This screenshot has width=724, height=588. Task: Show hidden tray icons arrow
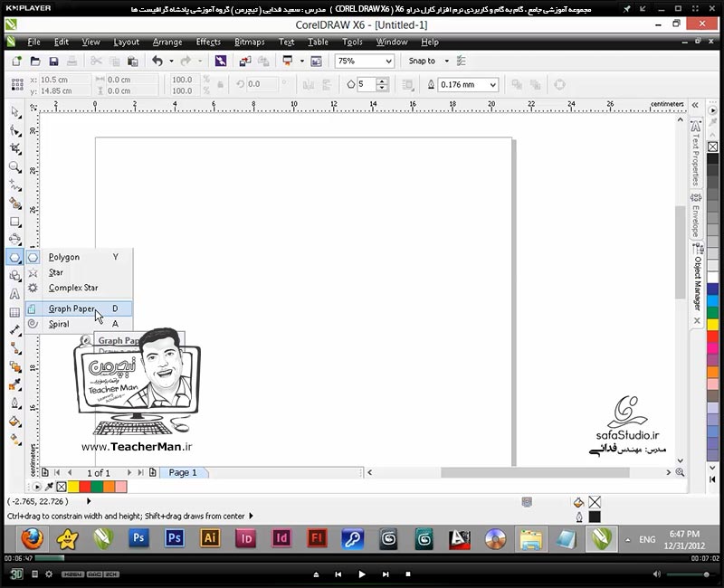627,539
